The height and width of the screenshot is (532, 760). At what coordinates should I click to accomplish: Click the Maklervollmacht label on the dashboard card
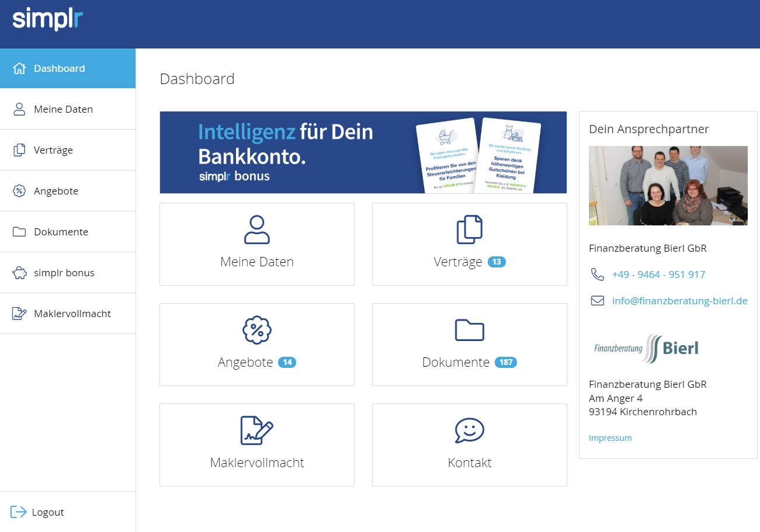click(x=257, y=463)
